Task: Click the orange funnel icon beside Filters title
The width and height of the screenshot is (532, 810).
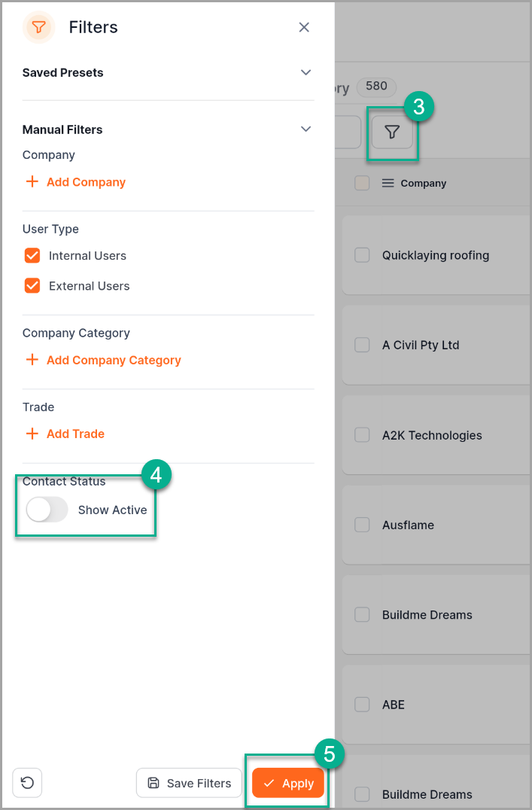Action: click(38, 28)
